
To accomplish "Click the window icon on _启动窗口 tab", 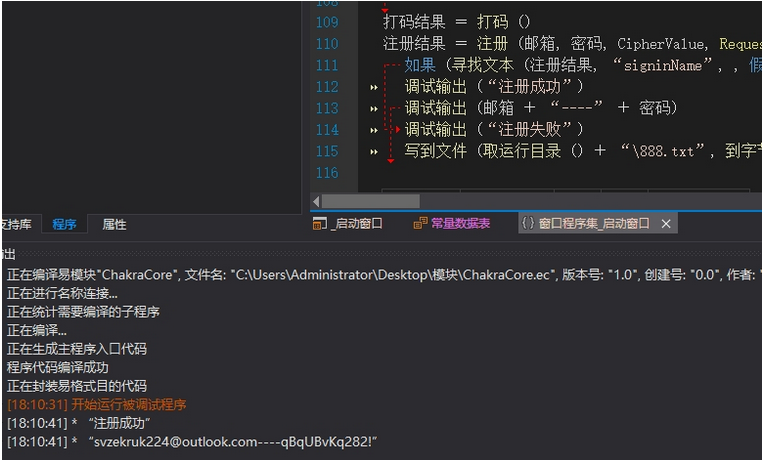I will pos(319,224).
